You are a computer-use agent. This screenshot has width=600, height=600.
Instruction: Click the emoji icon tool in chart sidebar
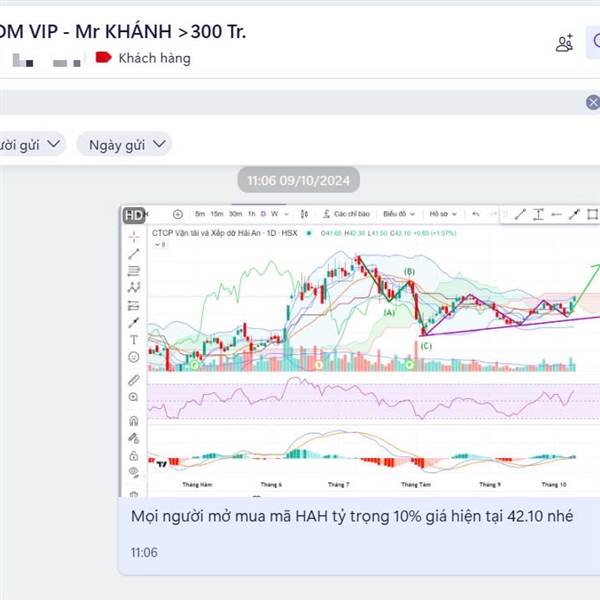tap(134, 357)
